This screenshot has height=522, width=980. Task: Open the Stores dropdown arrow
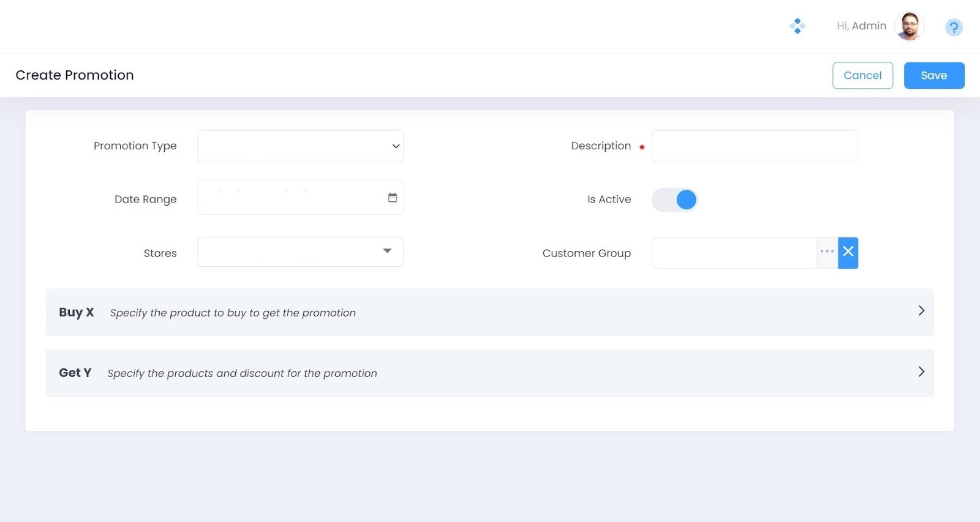click(x=387, y=251)
